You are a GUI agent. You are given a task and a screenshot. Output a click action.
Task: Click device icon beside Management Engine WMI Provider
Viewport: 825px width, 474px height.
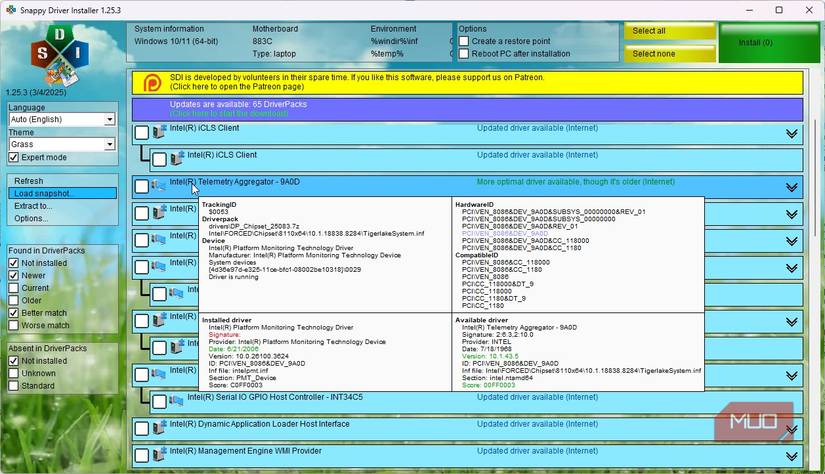[159, 453]
